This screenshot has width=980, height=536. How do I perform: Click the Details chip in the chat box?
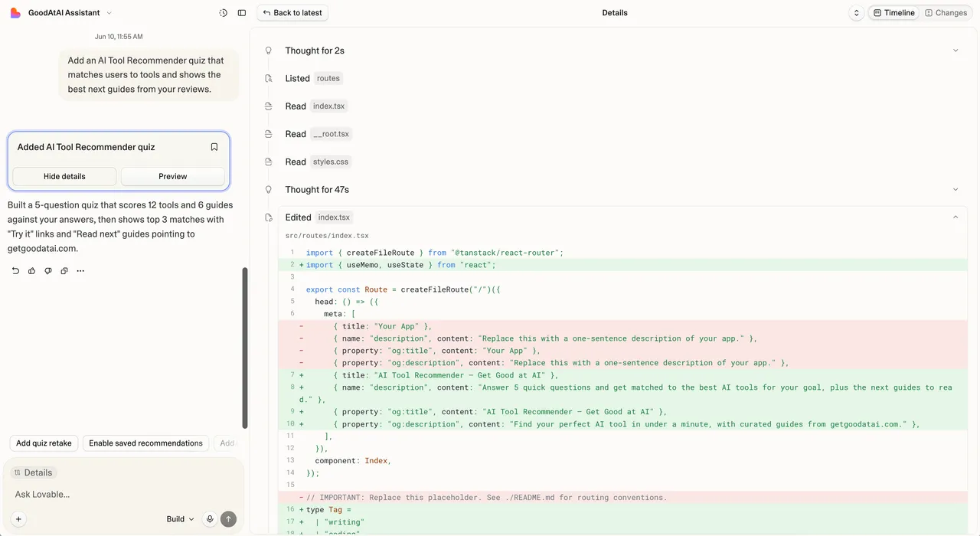[x=34, y=472]
